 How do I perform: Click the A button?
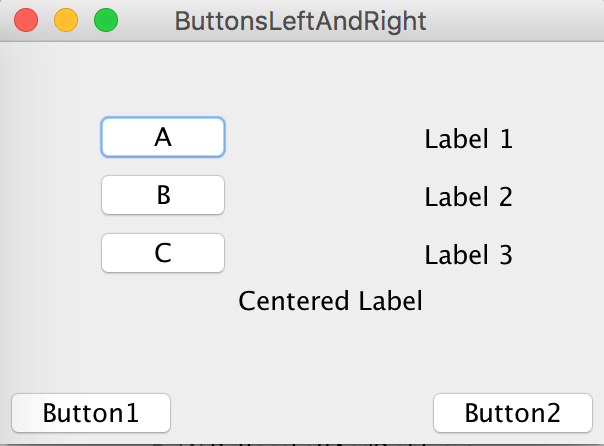pos(163,137)
